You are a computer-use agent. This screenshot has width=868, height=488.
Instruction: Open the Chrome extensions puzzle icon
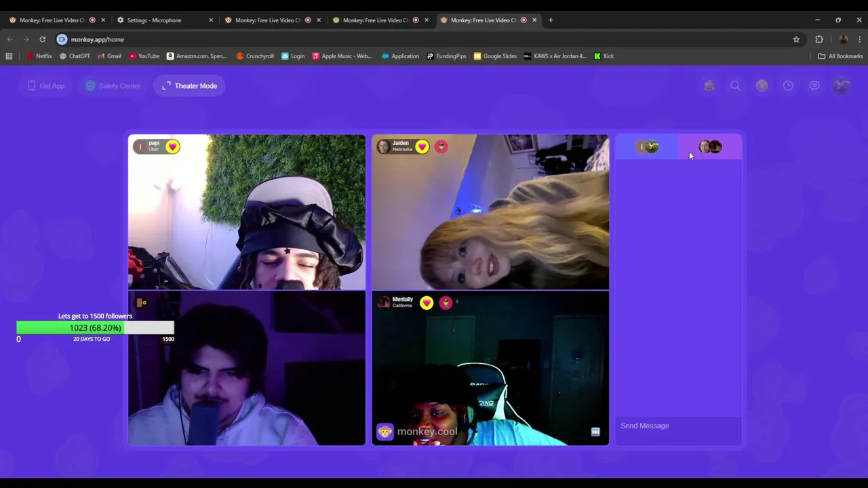tap(819, 39)
